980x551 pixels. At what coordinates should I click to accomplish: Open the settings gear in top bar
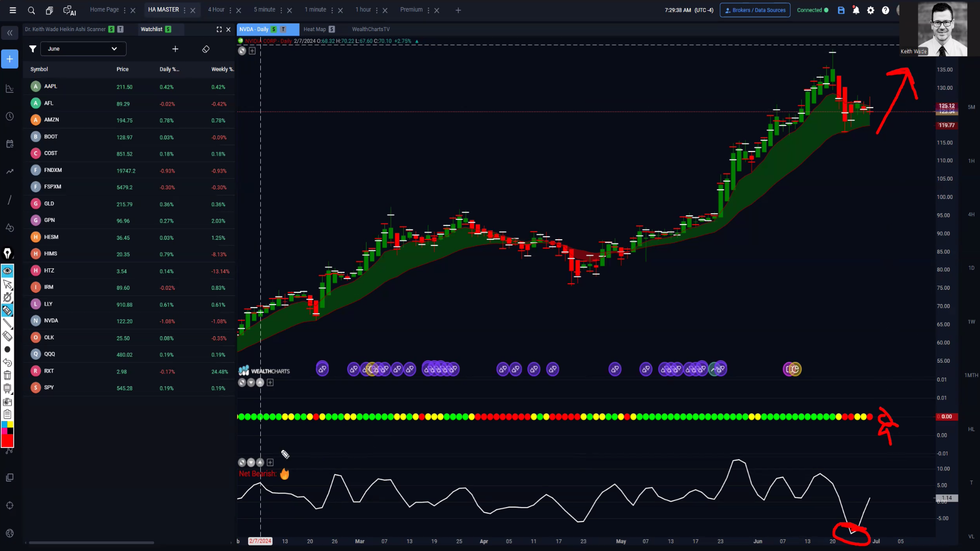pyautogui.click(x=871, y=10)
